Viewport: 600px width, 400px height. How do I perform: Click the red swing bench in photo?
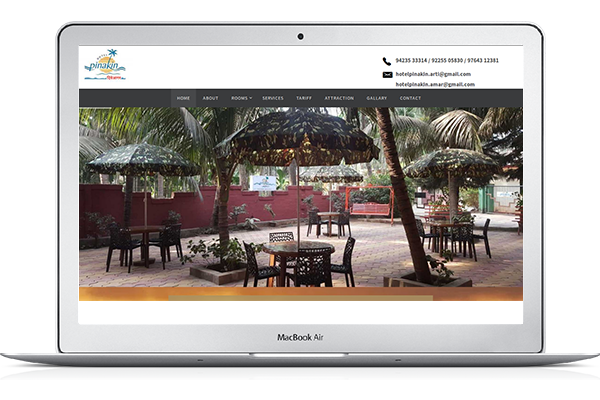click(x=370, y=208)
